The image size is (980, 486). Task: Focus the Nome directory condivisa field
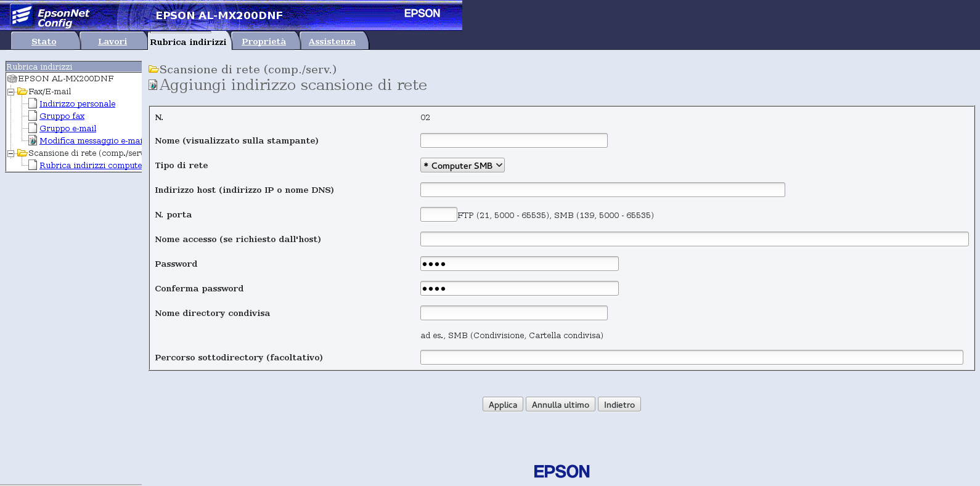(514, 313)
